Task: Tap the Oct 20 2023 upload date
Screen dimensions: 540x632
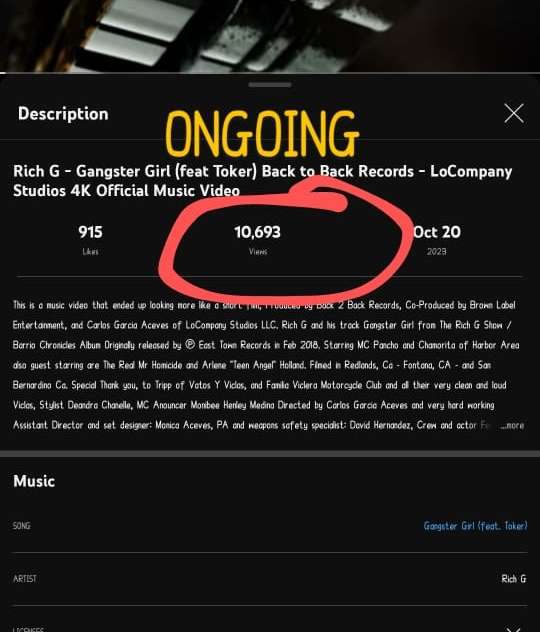Action: [x=437, y=239]
